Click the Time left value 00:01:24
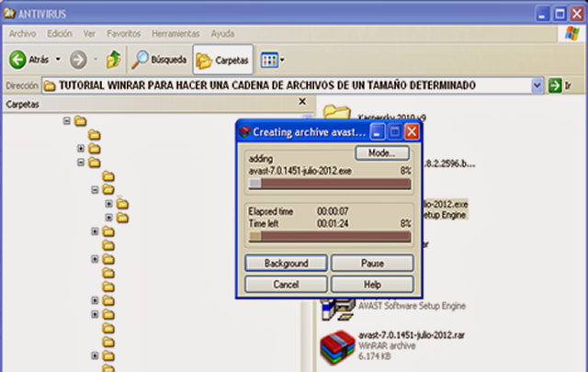588x372 pixels. pos(333,224)
